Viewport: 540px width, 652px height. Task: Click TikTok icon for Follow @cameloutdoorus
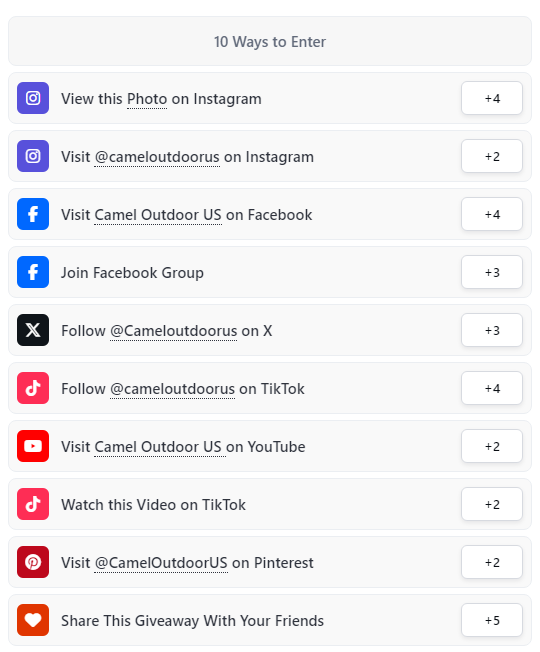click(x=33, y=388)
